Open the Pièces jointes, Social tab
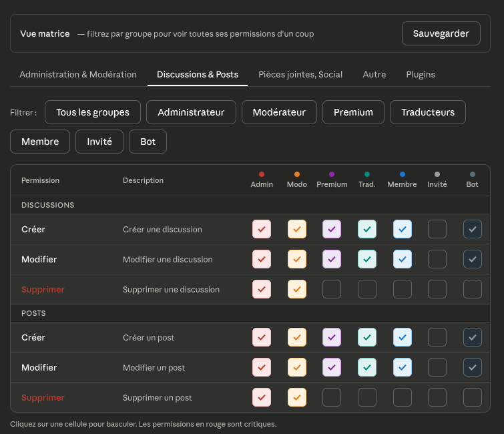 [300, 74]
